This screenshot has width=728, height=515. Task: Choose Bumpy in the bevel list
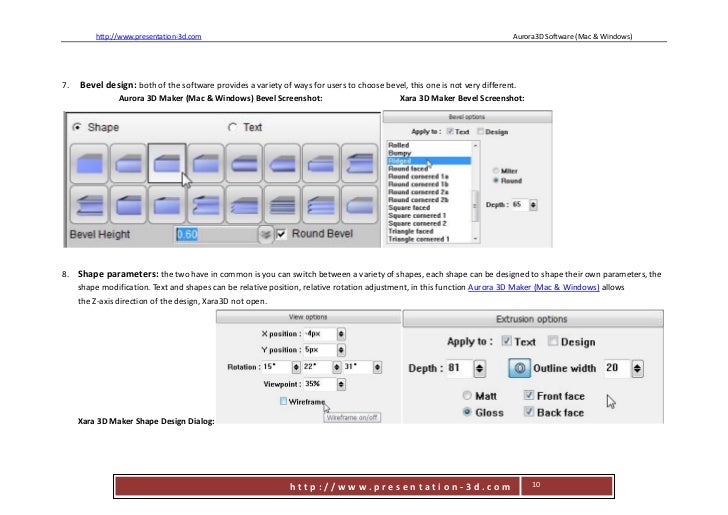point(400,153)
